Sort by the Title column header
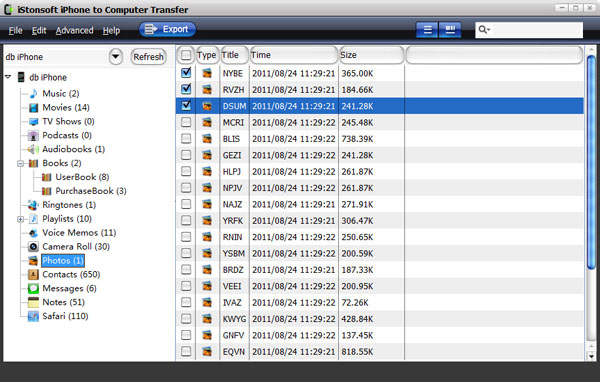This screenshot has width=600, height=382. click(x=235, y=55)
